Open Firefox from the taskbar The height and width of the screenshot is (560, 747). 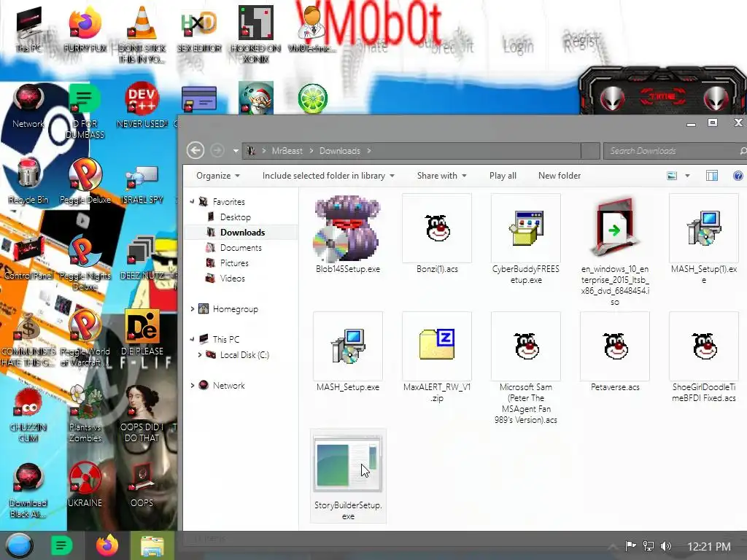[107, 545]
